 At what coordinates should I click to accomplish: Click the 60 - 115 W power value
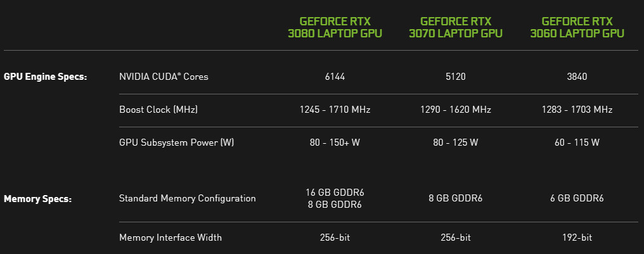[577, 143]
